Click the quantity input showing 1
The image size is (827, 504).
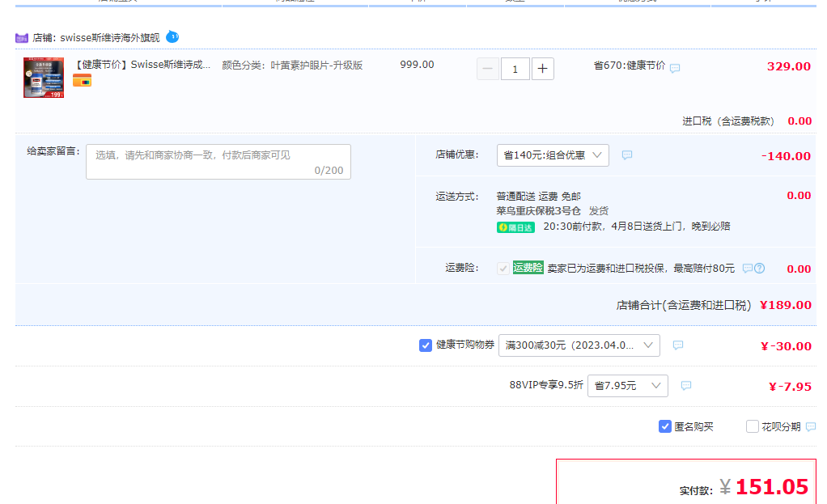click(x=515, y=69)
